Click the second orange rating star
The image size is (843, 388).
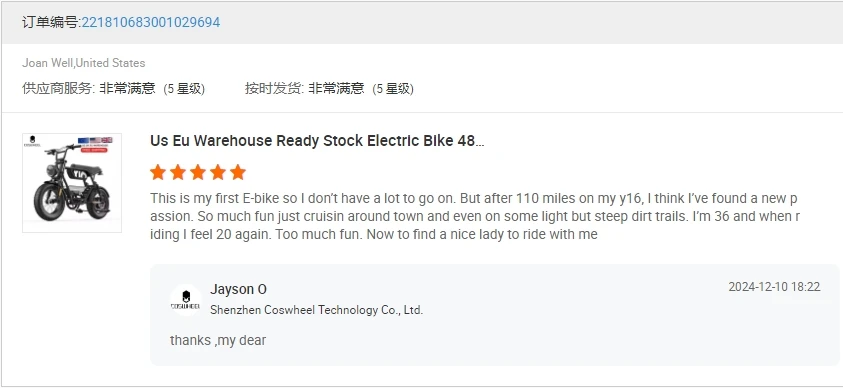point(178,173)
